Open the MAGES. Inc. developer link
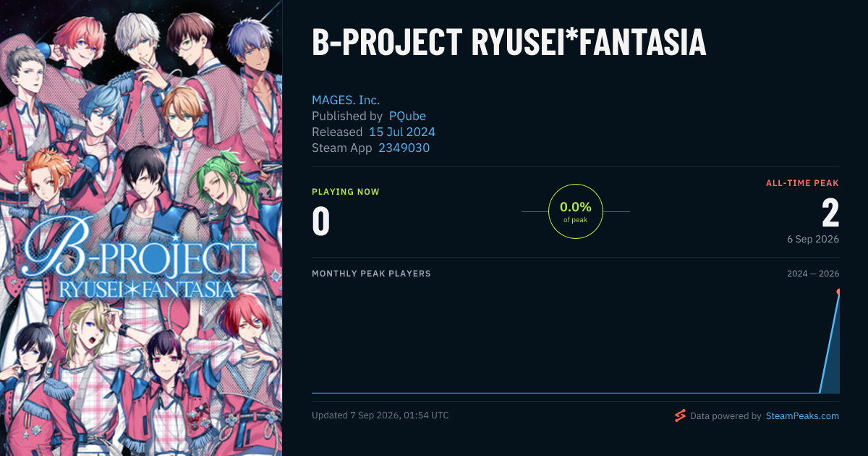This screenshot has width=868, height=456. [x=346, y=100]
